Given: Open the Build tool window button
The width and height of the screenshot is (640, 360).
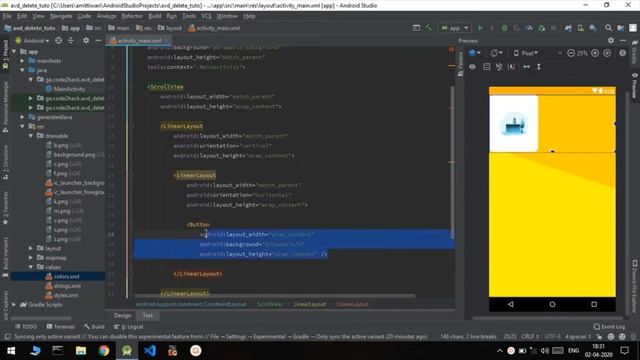Looking at the screenshot, I should (x=94, y=327).
